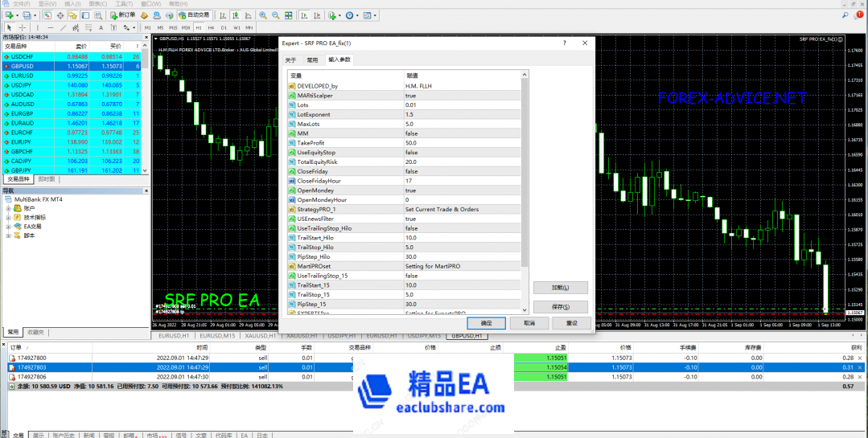
Task: Toggle chart auto scroll icon
Action: (304, 15)
